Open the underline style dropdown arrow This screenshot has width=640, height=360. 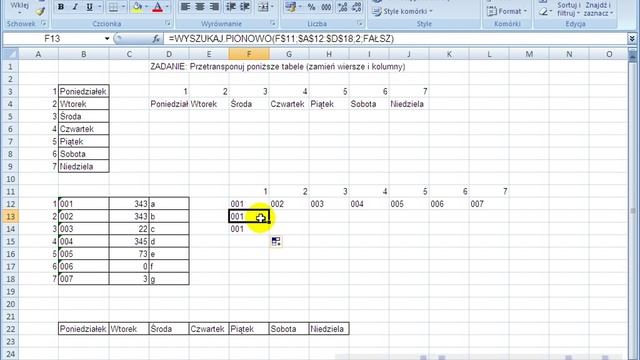tap(99, 7)
